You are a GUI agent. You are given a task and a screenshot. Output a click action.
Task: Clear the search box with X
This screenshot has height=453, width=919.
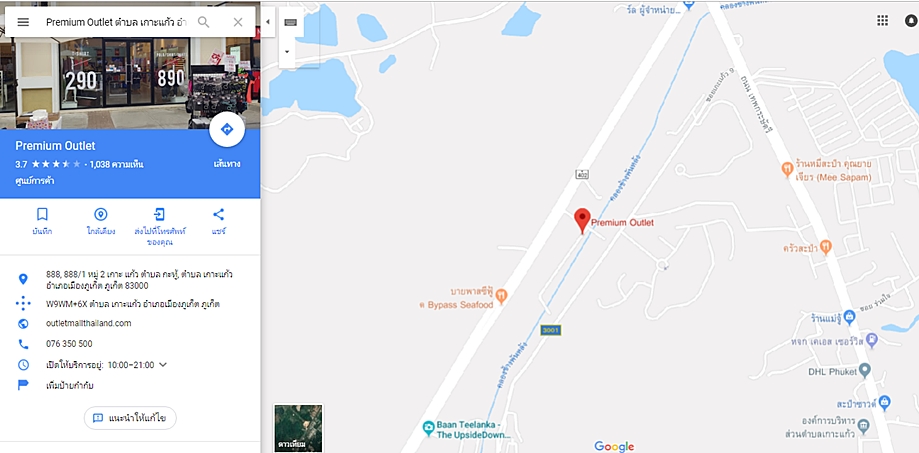tap(238, 22)
